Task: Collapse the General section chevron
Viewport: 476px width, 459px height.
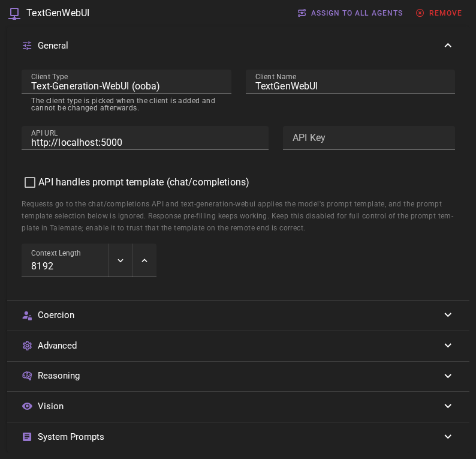Action: [448, 46]
